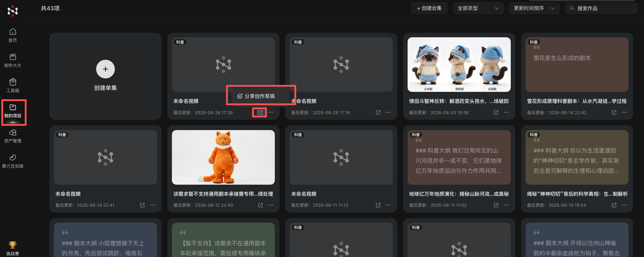Open 算力豆划拨 in the sidebar
This screenshot has width=644, height=257.
coord(13,161)
